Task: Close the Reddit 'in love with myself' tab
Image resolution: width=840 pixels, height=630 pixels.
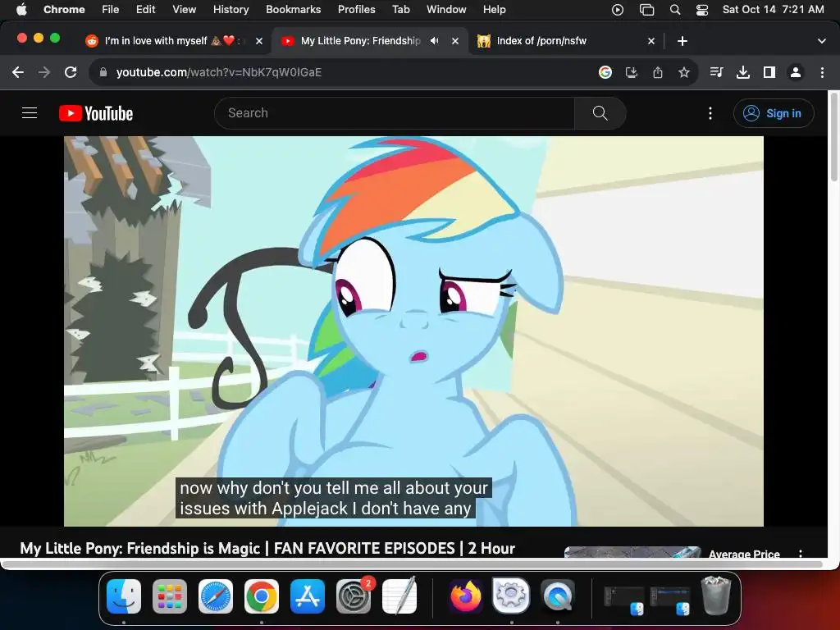Action: 259,41
